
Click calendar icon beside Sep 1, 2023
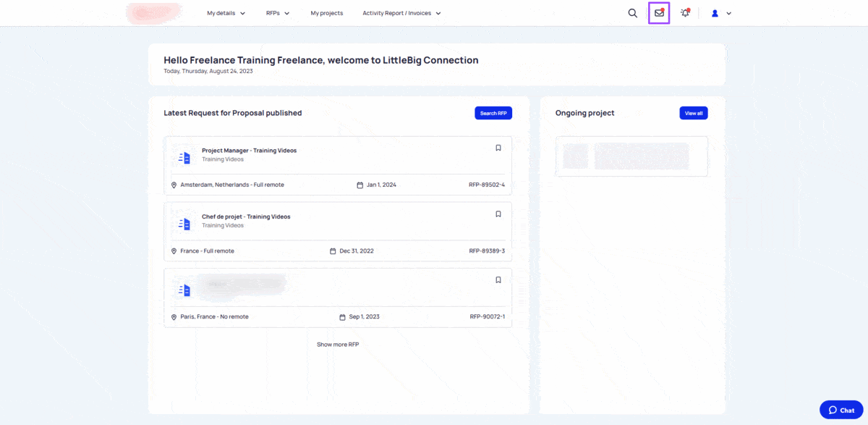click(342, 317)
